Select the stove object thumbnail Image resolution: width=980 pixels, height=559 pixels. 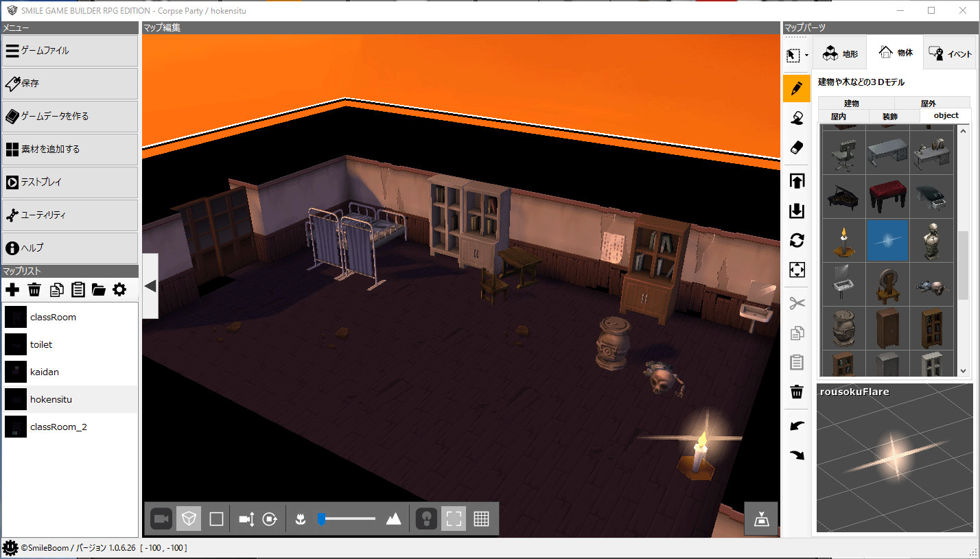pyautogui.click(x=844, y=329)
